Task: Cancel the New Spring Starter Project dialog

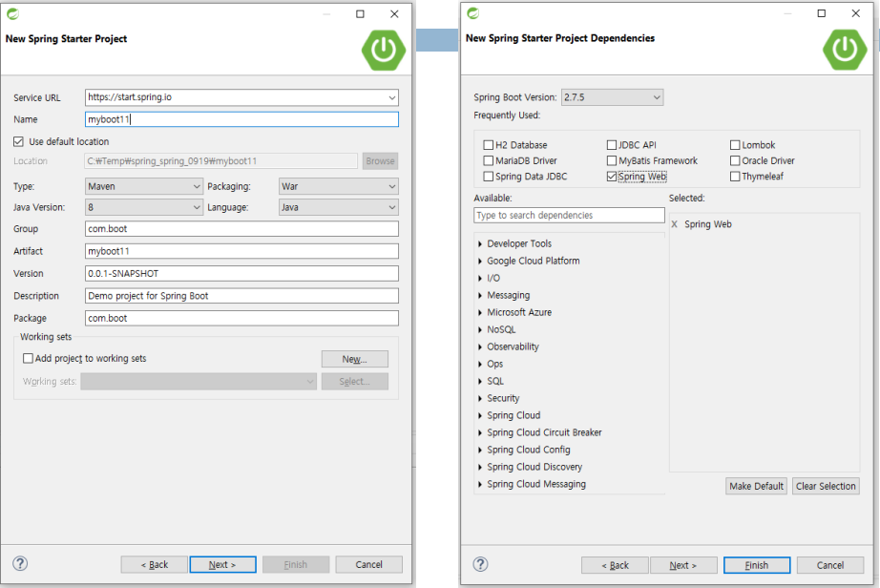Action: point(368,564)
